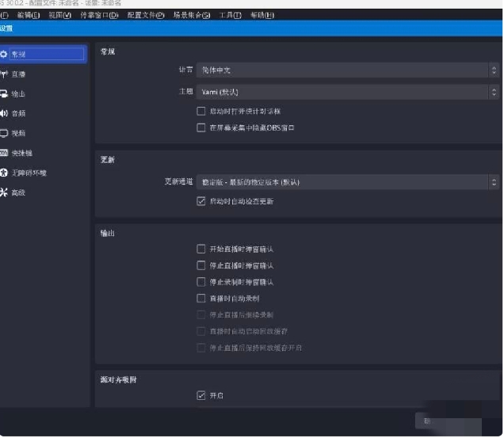Image resolution: width=504 pixels, height=438 pixels.
Task: Open the 快捷键 (Hotkeys) keyboard icon
Action: pyautogui.click(x=5, y=153)
